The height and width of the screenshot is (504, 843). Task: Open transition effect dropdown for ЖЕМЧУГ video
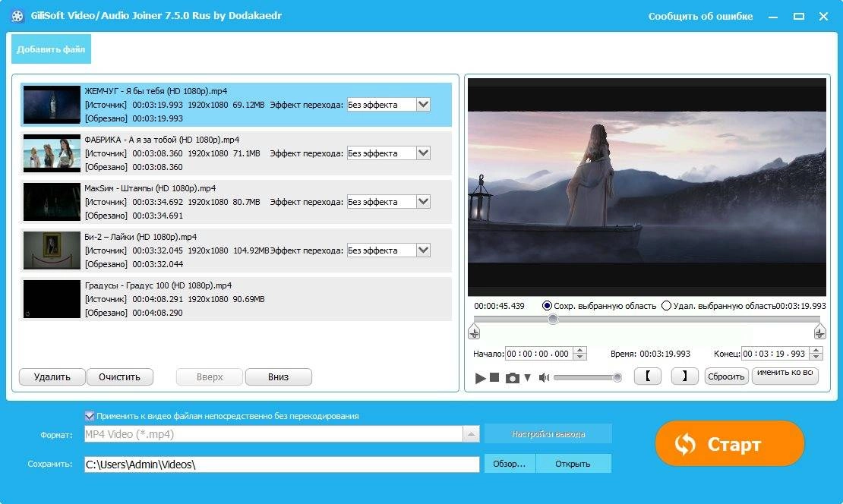coord(423,104)
